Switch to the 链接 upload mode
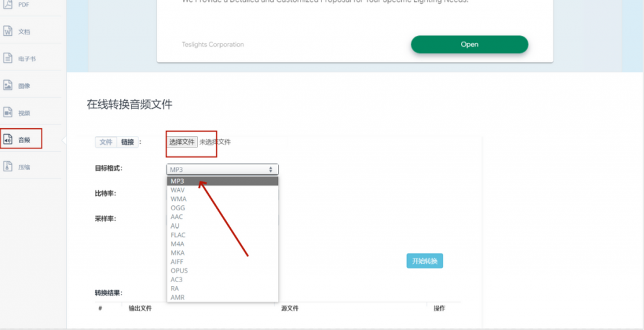 [x=128, y=142]
